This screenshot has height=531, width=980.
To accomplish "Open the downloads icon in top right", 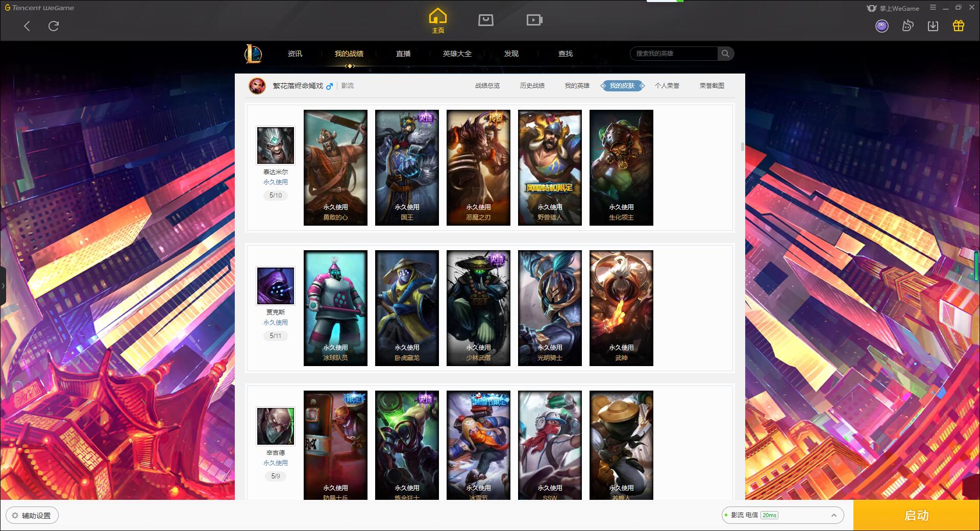I will 933,26.
